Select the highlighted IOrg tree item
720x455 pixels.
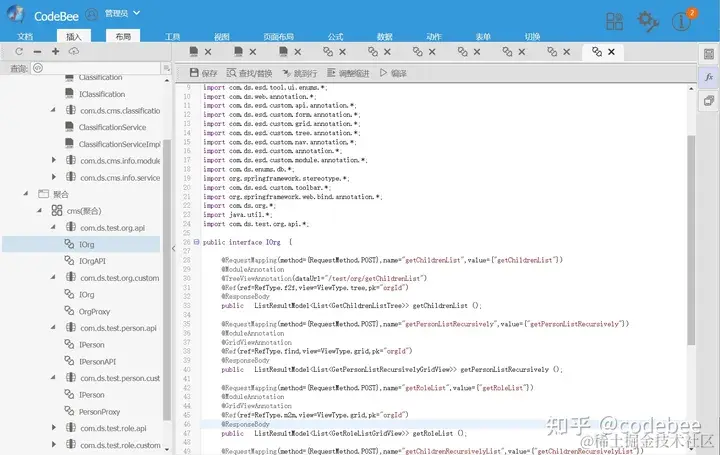(x=81, y=244)
